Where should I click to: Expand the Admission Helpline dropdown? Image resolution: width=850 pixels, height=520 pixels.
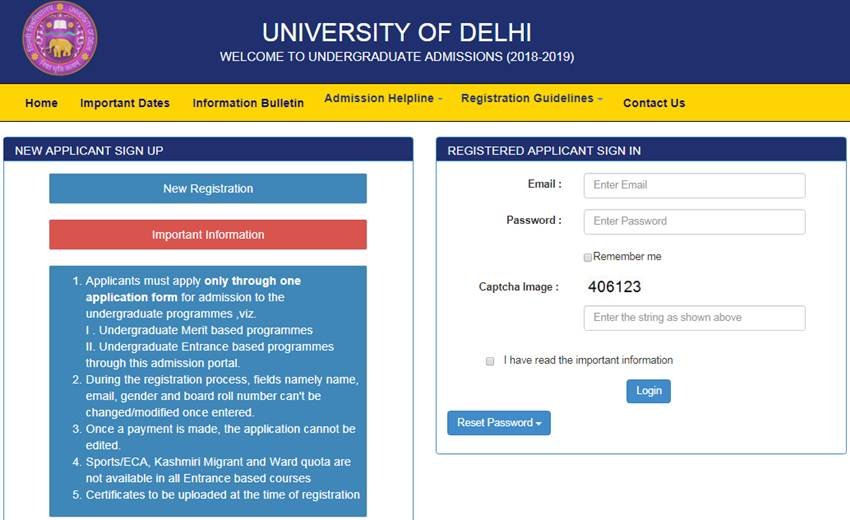383,99
